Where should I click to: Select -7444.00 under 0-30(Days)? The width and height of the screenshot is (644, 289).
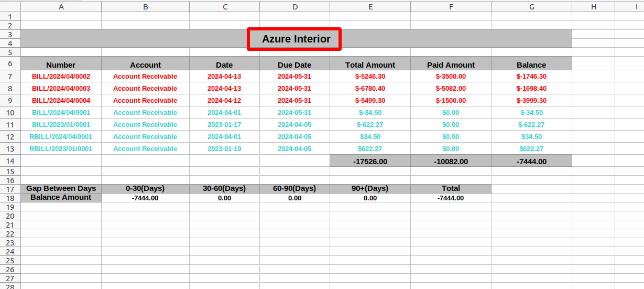(x=145, y=198)
